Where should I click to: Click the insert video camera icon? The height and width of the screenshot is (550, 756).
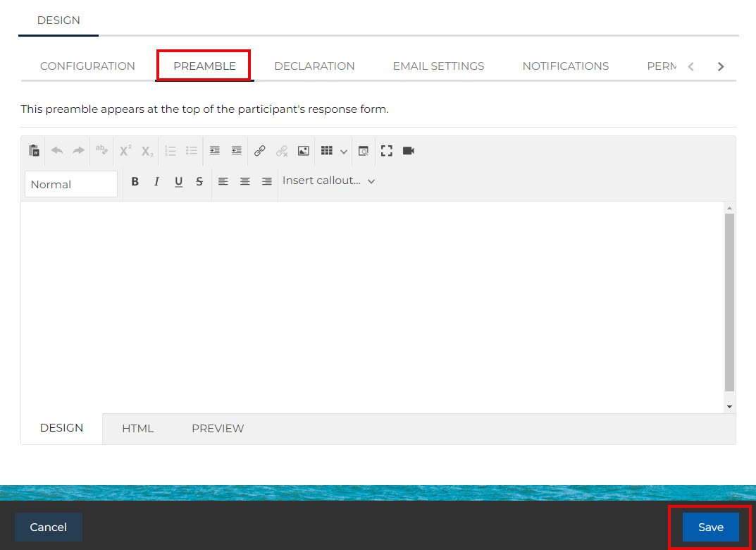click(x=408, y=151)
